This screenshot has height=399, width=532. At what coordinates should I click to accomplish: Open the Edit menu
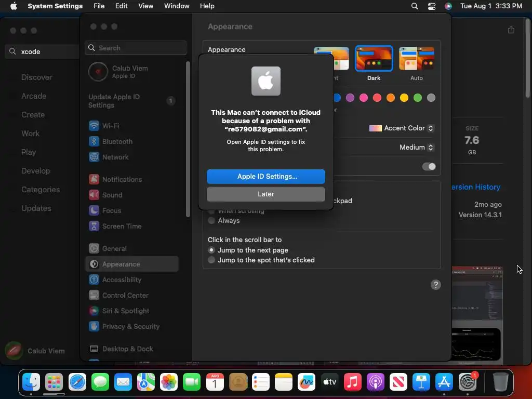click(x=121, y=6)
